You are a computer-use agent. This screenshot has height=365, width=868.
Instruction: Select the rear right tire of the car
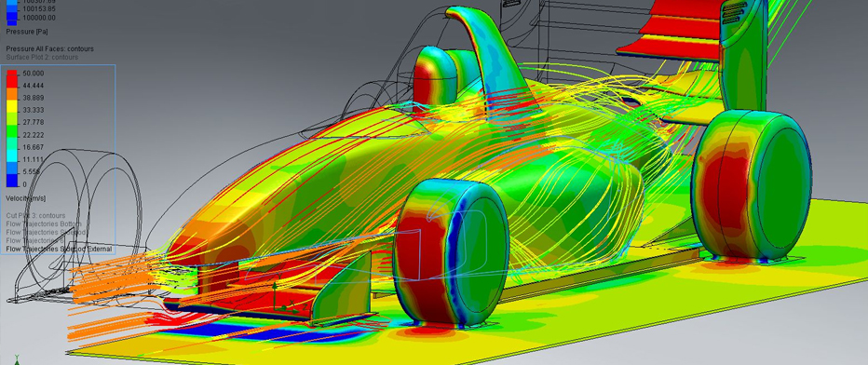pos(753,184)
